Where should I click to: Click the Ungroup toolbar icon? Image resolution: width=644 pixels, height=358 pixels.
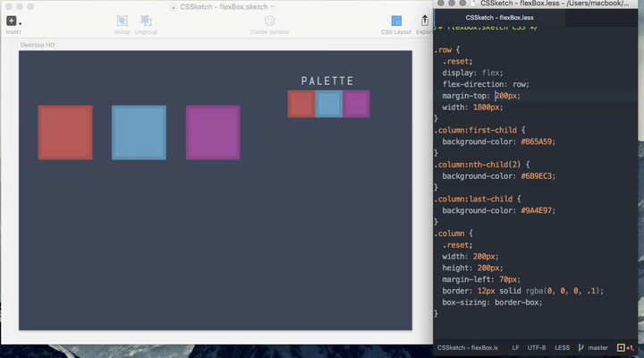[x=147, y=21]
